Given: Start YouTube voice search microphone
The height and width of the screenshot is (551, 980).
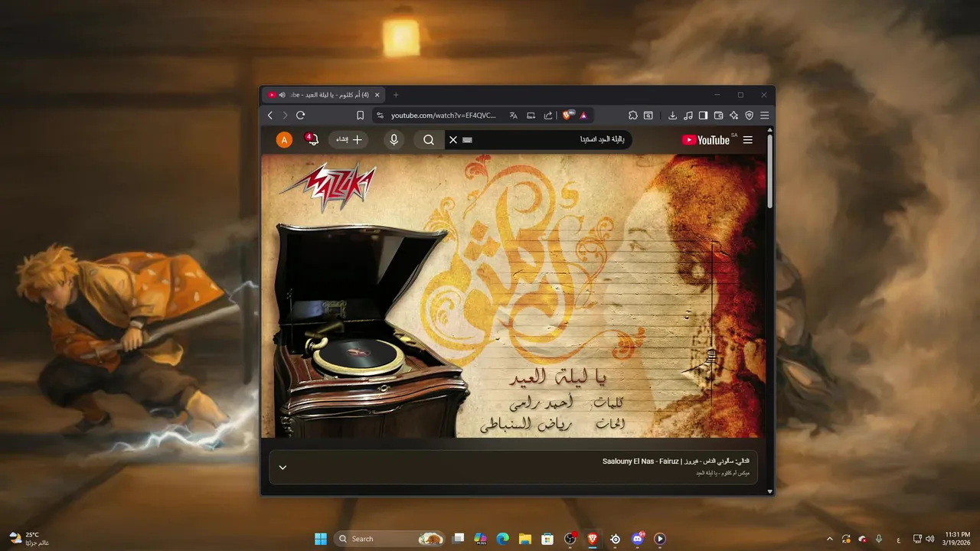Looking at the screenshot, I should click(x=394, y=140).
